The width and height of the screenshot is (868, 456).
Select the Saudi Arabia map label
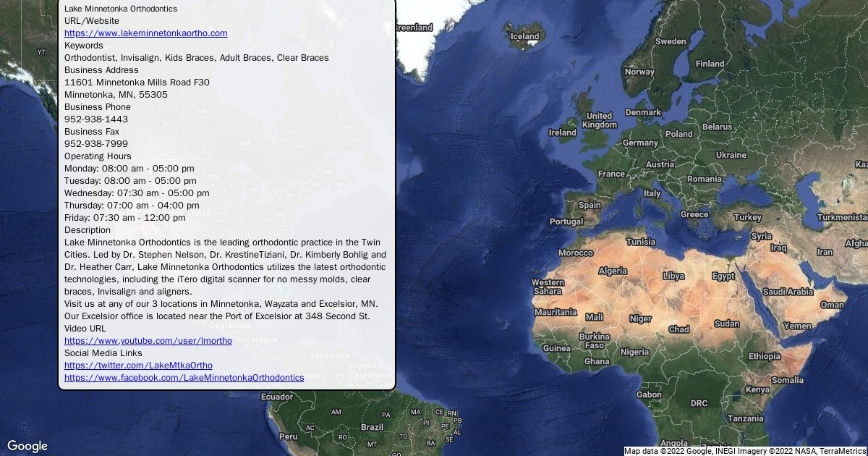click(788, 292)
